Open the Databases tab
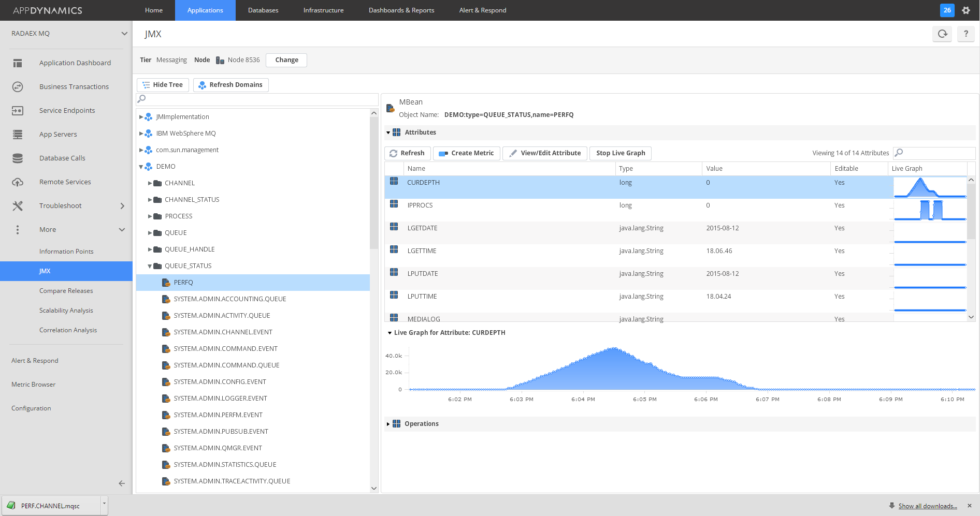This screenshot has width=980, height=516. point(263,10)
